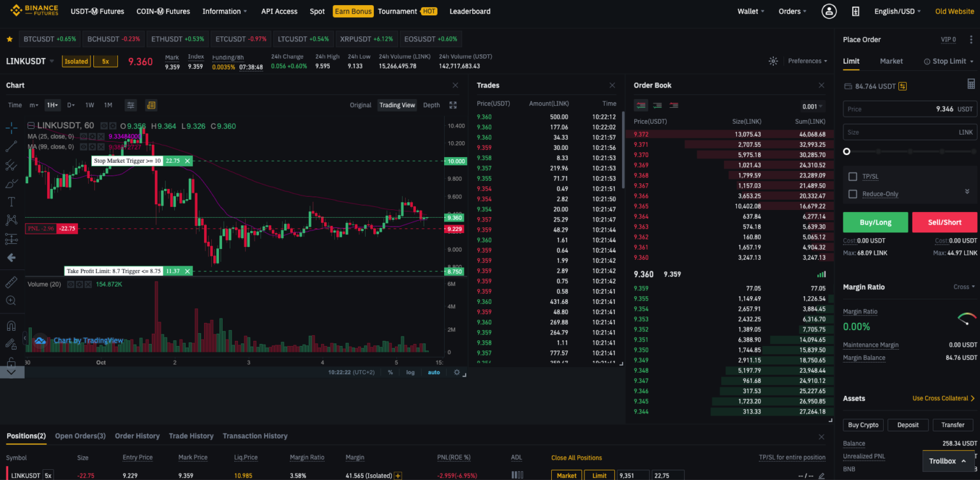Open the chart indicators settings icon

pyautogui.click(x=130, y=105)
